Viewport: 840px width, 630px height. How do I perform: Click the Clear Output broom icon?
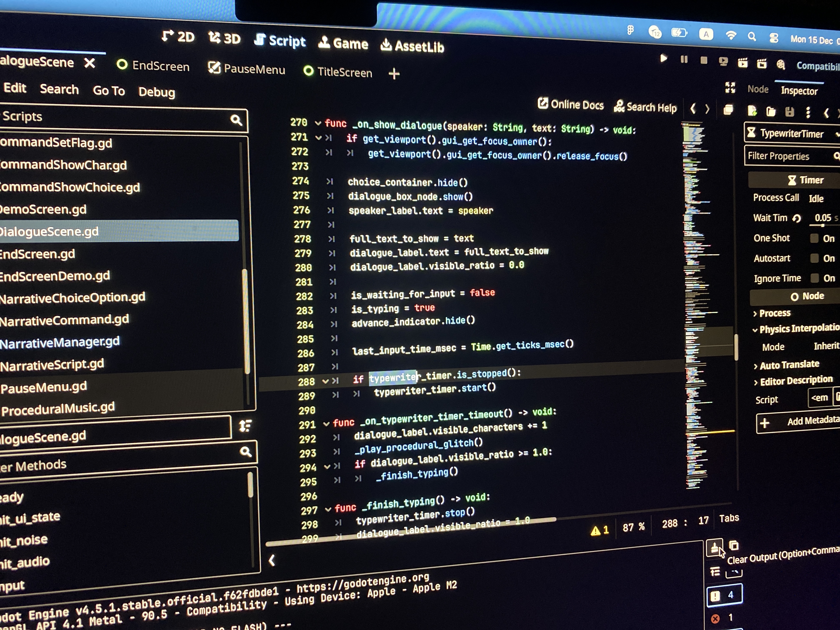pyautogui.click(x=714, y=547)
